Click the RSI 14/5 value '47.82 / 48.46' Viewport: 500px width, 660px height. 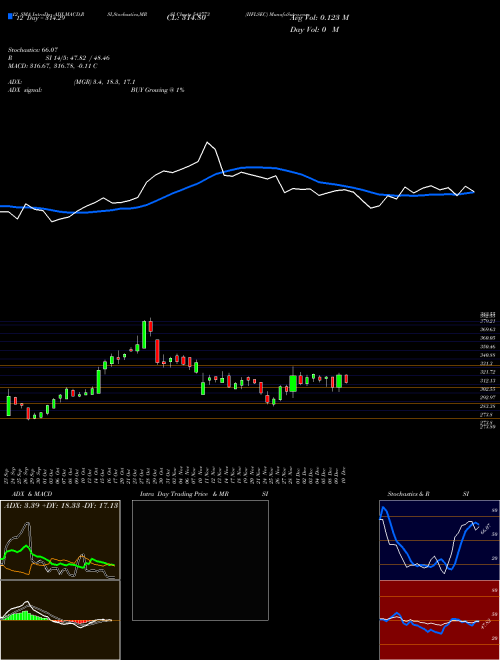click(92, 58)
